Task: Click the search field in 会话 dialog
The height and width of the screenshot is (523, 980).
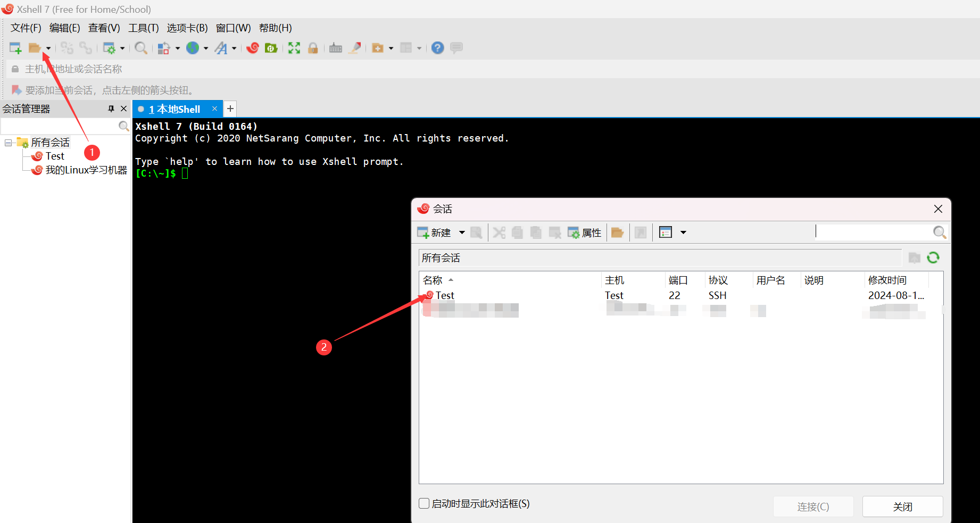Action: pyautogui.click(x=873, y=232)
